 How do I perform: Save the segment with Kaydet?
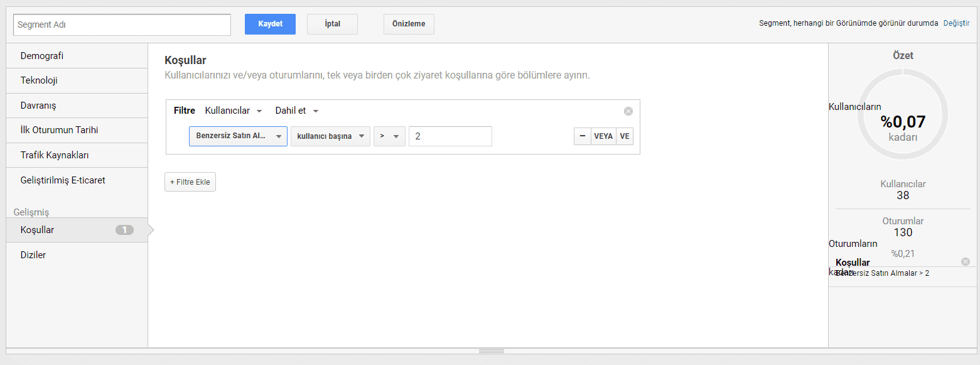pos(270,24)
